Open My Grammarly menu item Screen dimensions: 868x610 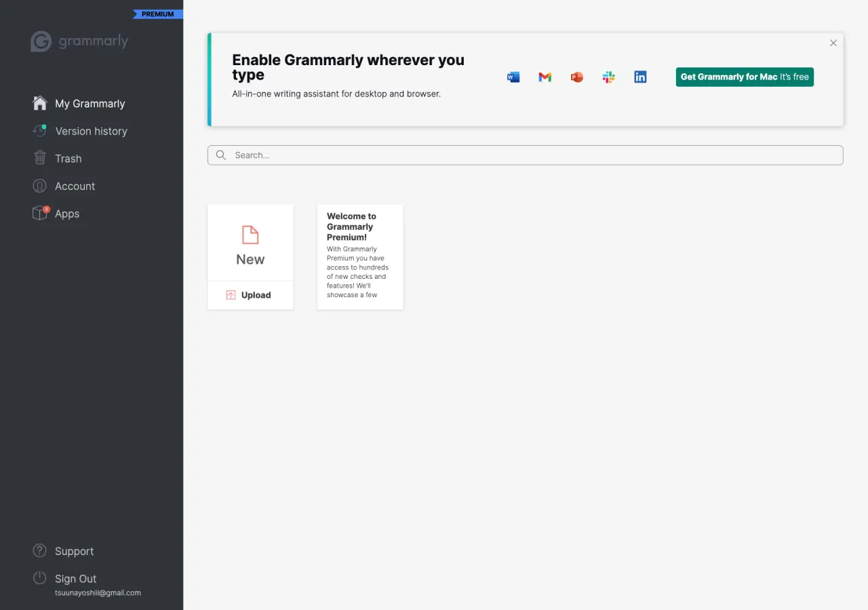(x=90, y=103)
